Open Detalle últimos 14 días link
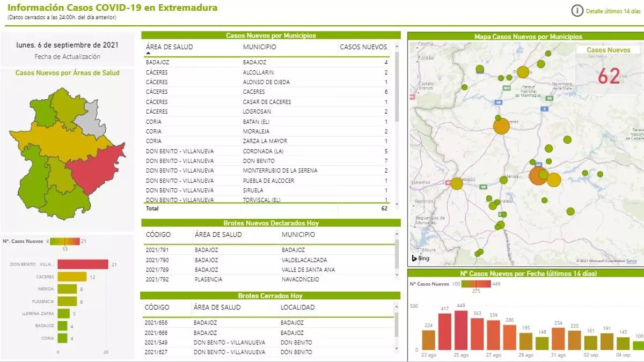This screenshot has width=644, height=362. point(613,11)
